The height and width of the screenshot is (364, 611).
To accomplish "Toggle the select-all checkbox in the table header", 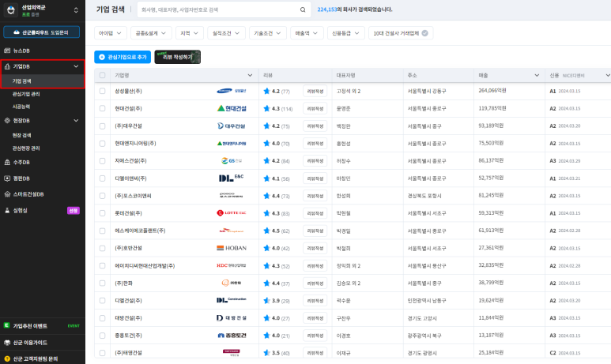I will point(102,75).
